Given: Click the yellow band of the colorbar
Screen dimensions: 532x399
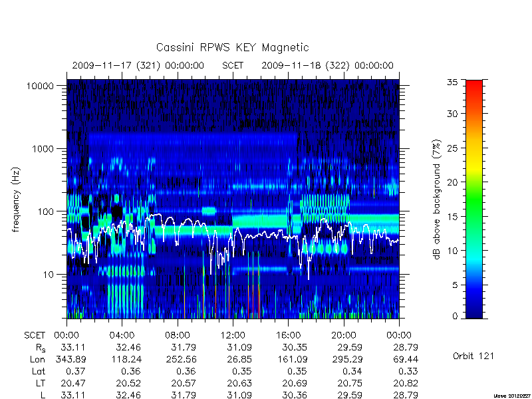Looking at the screenshot, I should (474, 166).
